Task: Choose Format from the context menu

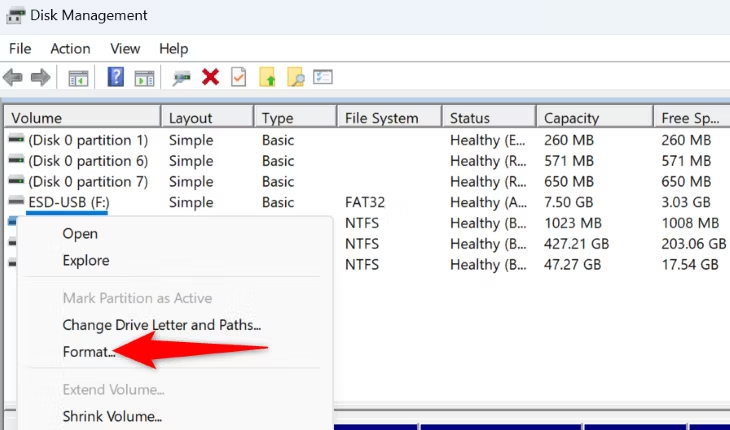Action: tap(89, 352)
